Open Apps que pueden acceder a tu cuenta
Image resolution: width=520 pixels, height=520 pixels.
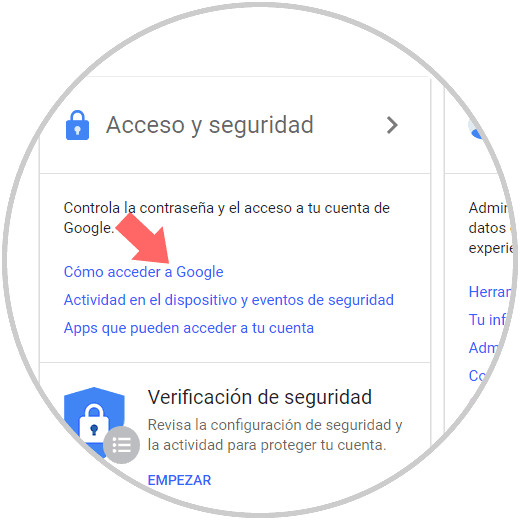(189, 328)
